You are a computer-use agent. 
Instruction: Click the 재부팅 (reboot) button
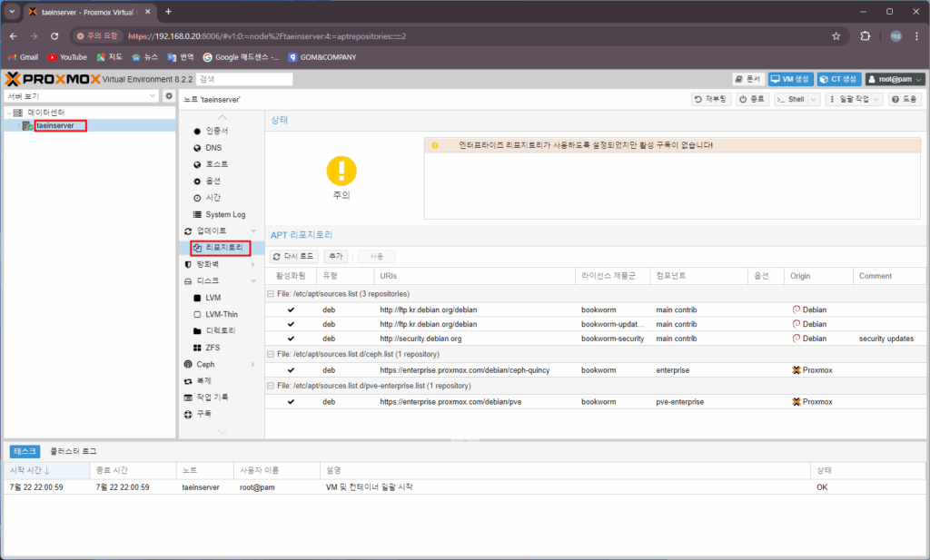[x=711, y=100]
